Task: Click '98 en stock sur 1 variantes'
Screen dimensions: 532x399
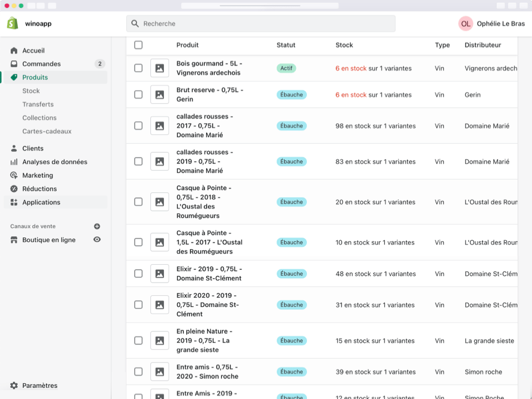Action: click(375, 126)
